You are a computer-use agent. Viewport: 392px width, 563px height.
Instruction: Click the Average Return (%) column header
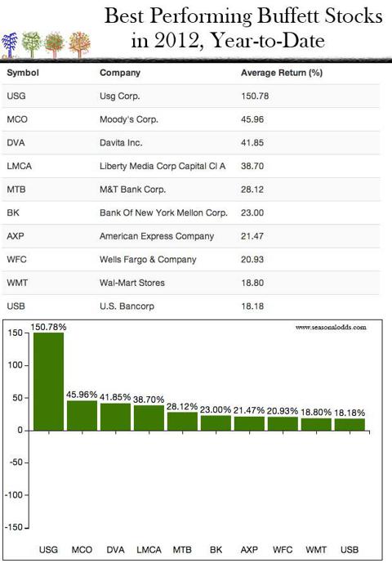click(x=282, y=73)
